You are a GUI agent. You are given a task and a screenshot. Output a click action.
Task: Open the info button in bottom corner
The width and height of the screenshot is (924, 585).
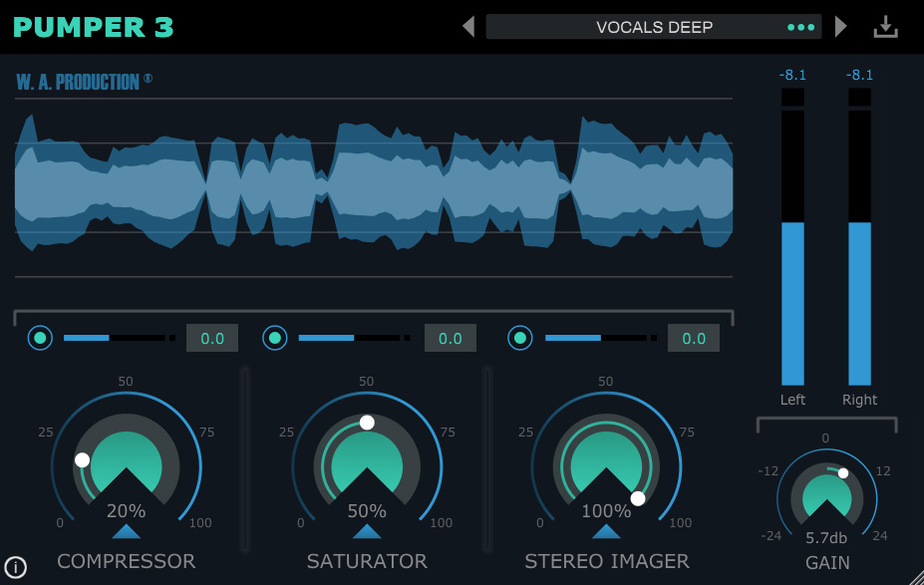pos(15,568)
